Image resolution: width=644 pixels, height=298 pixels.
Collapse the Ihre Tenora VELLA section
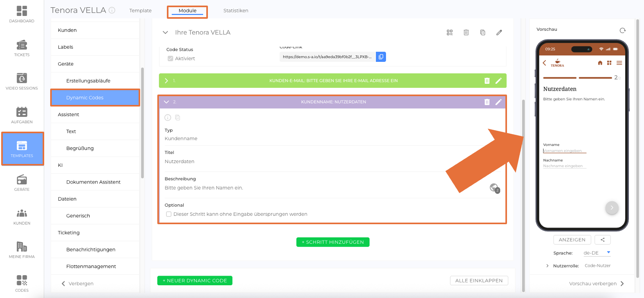[x=165, y=33]
